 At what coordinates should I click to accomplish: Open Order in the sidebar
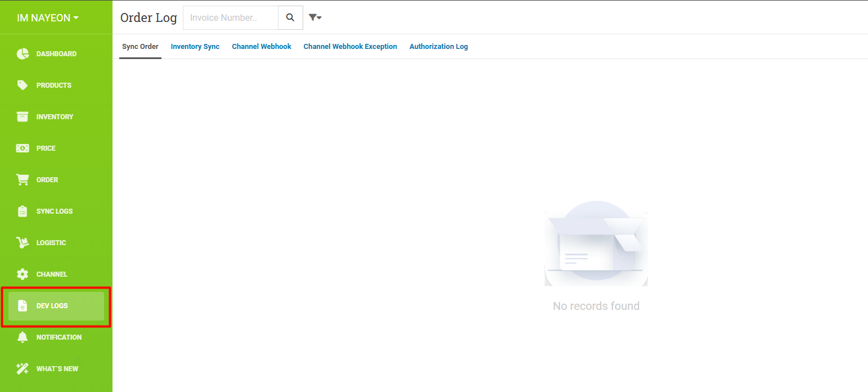[x=56, y=180]
